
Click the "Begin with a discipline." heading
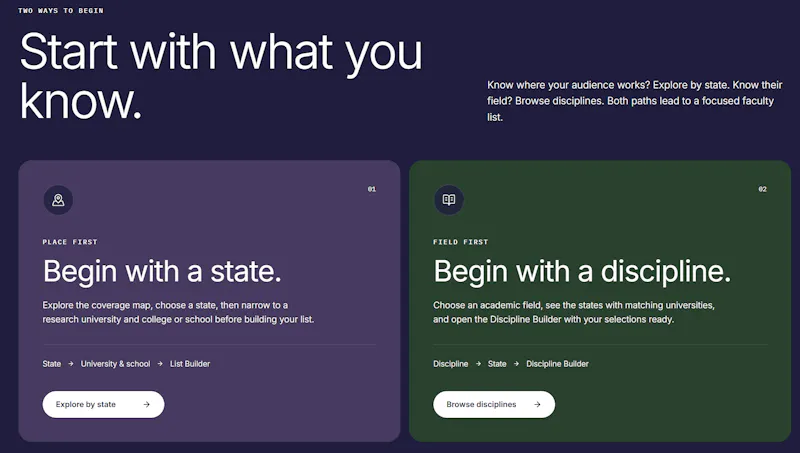[x=582, y=271]
